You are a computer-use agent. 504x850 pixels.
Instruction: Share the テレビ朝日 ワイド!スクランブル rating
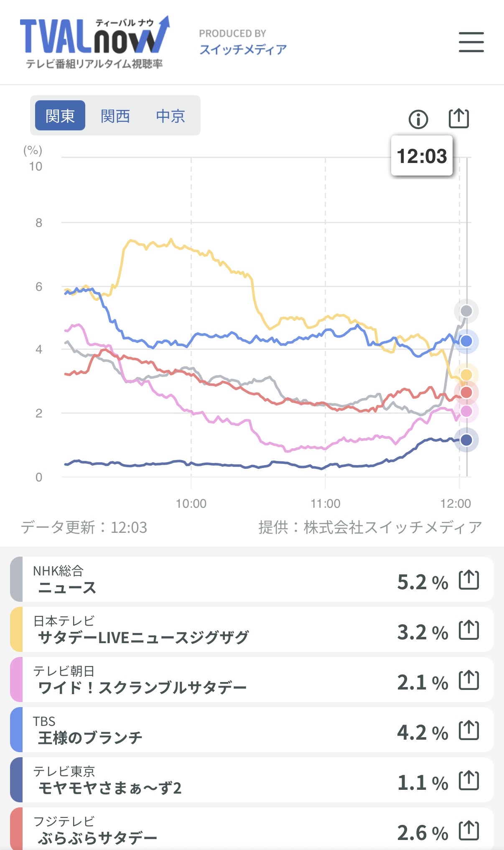pyautogui.click(x=468, y=680)
